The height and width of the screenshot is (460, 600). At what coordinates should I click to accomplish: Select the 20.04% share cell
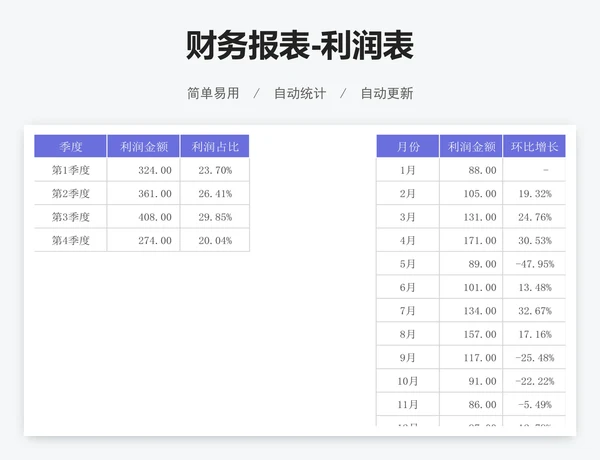[215, 240]
